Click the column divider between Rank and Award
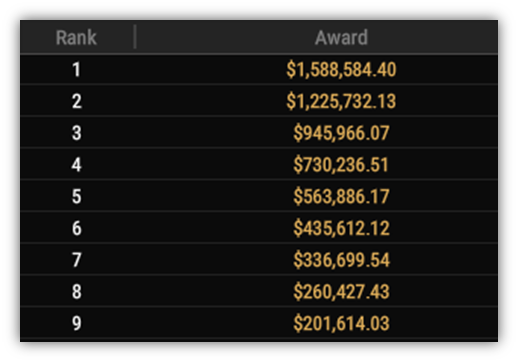Screen dimensions: 518x362 coord(135,37)
